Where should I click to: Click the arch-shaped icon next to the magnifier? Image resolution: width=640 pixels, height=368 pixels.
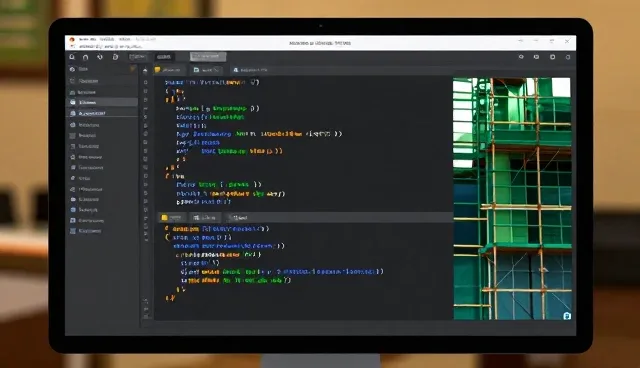click(85, 57)
